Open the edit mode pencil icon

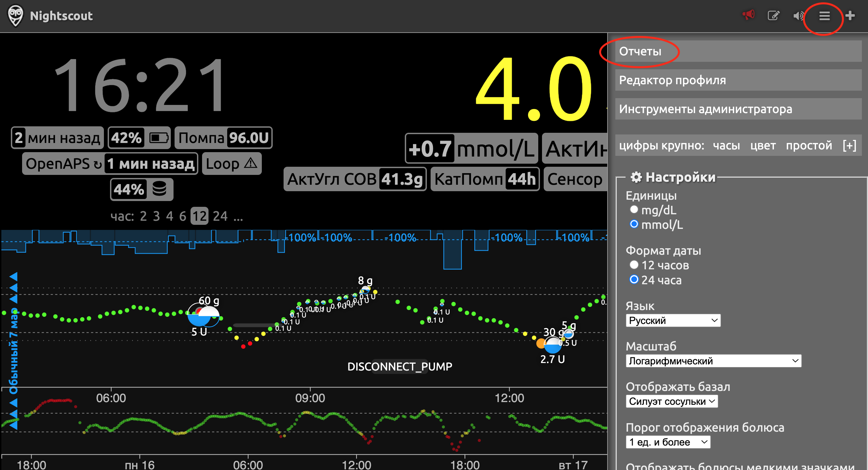point(774,15)
